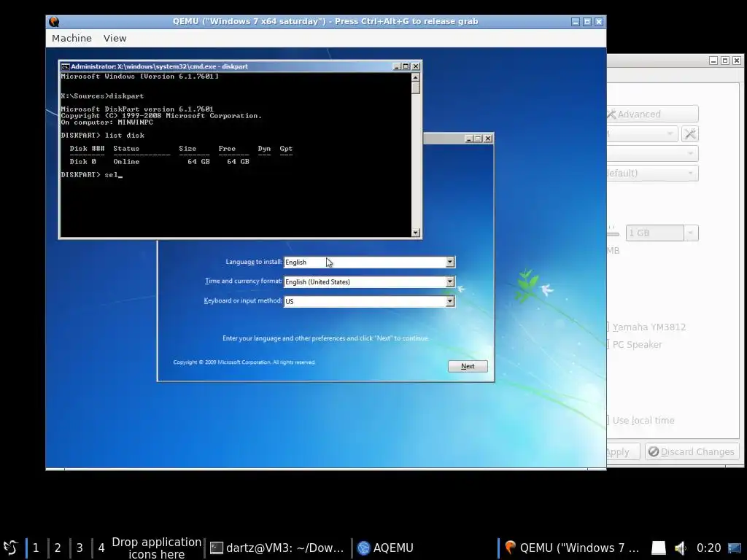This screenshot has height=560, width=747.
Task: Click the cmd.exe icon in diskpart title bar
Action: click(65, 66)
